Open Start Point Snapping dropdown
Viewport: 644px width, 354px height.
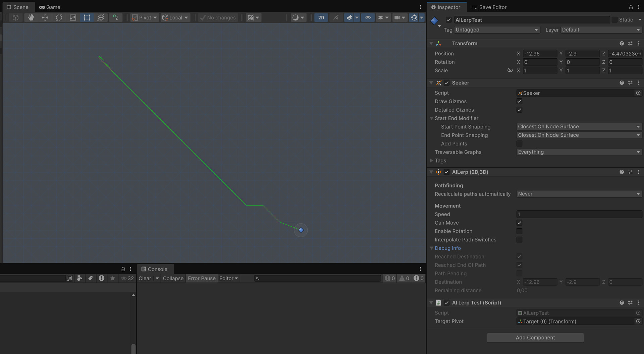click(x=579, y=127)
